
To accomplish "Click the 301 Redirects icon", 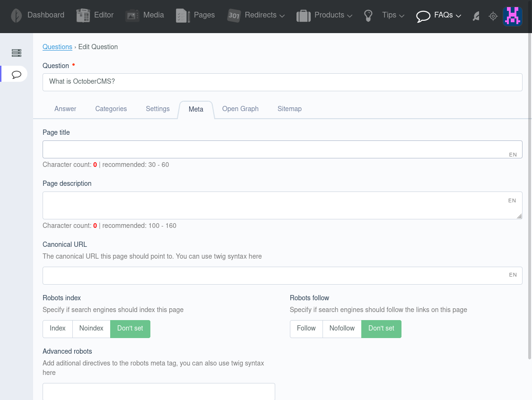I will click(x=234, y=16).
